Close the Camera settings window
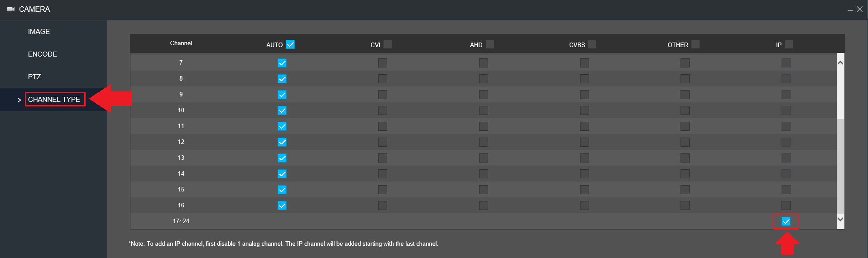The height and width of the screenshot is (258, 868). click(860, 9)
